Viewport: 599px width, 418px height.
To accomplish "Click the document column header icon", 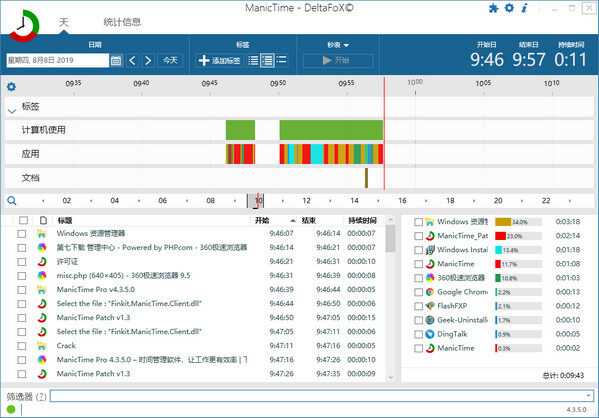I will 43,220.
